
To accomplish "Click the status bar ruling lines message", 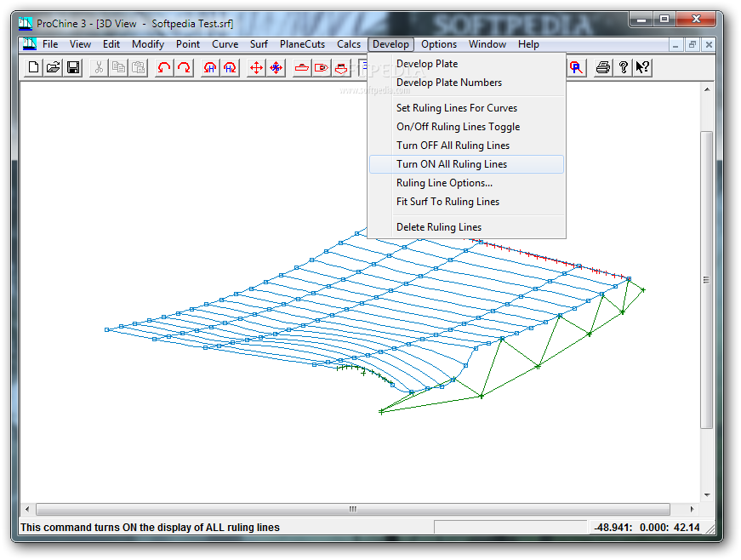I will [x=150, y=528].
